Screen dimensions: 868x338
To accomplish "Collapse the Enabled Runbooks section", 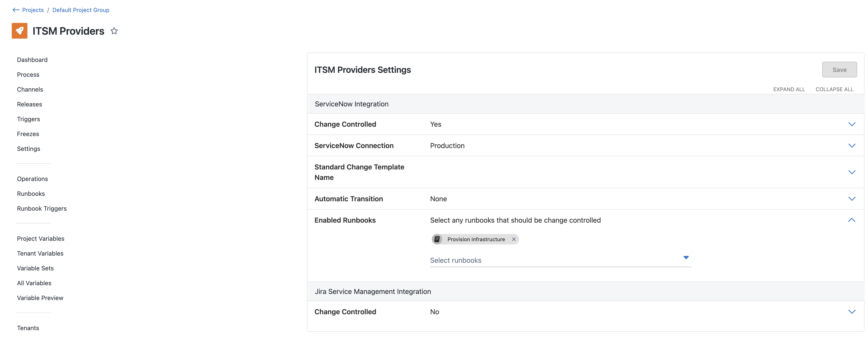I will pos(851,220).
